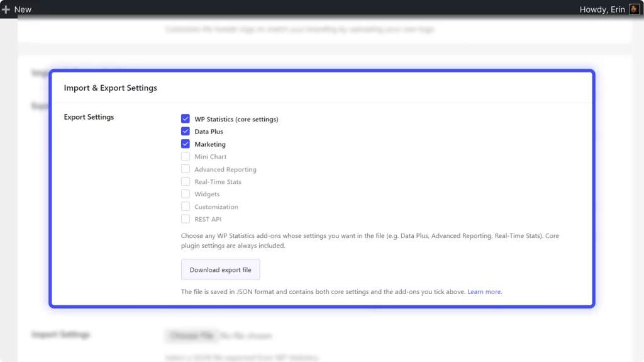Uncheck the Data Plus checkbox
This screenshot has width=644, height=362.
pos(186,131)
